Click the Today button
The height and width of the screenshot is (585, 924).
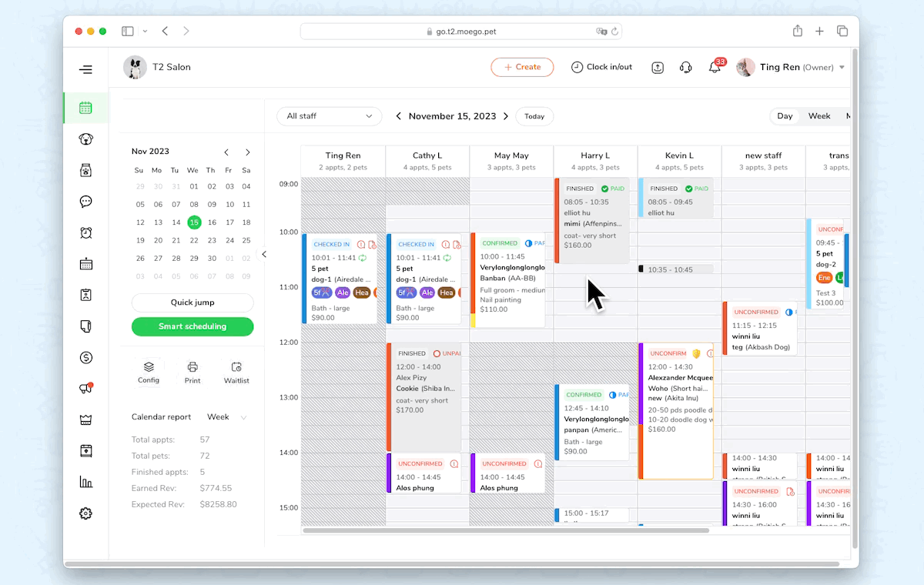pos(534,116)
